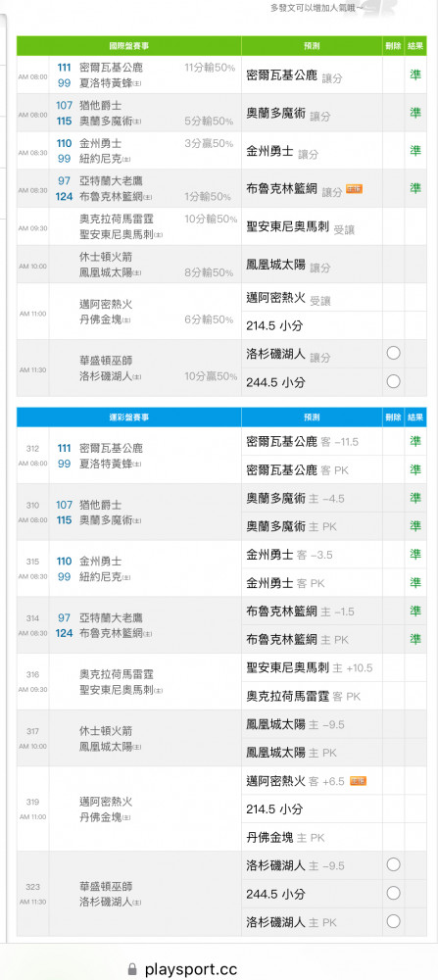
Task: Click the 結果 header in 運彩盤 table
Action: pos(415,416)
